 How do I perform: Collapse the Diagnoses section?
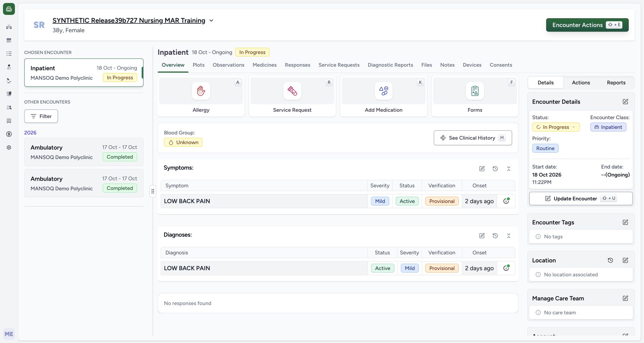509,236
